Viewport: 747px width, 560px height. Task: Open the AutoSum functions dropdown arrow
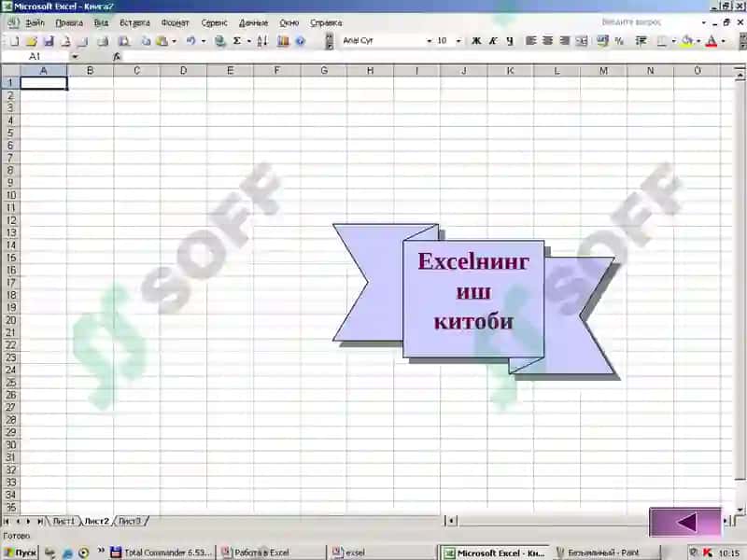coord(249,41)
